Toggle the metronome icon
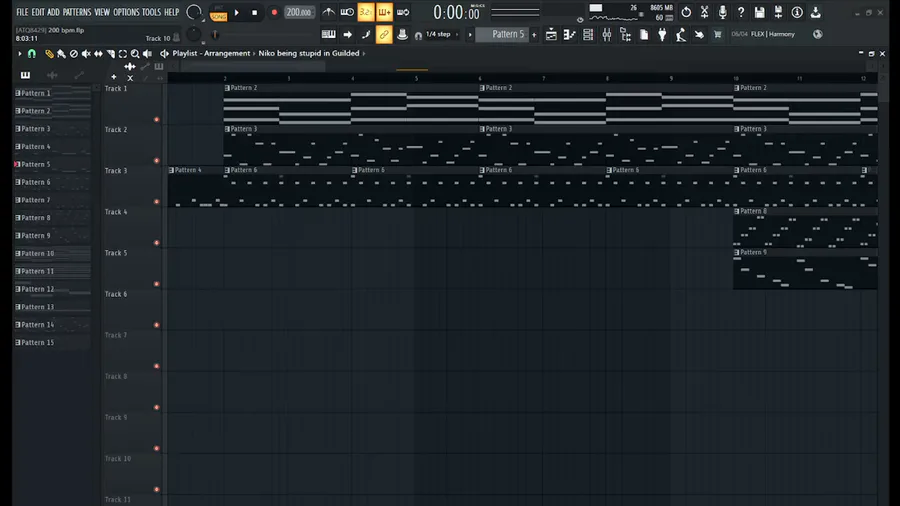The width and height of the screenshot is (900, 506). (x=328, y=12)
